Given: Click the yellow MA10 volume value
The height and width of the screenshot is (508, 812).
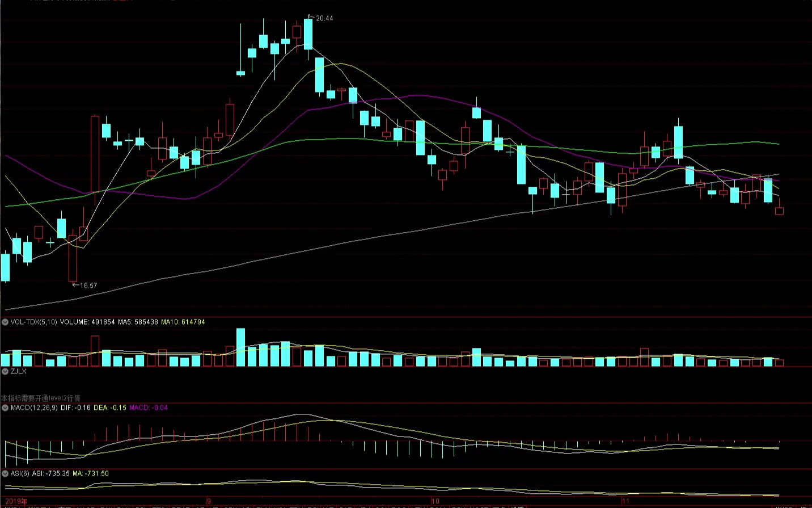Looking at the screenshot, I should click(183, 322).
